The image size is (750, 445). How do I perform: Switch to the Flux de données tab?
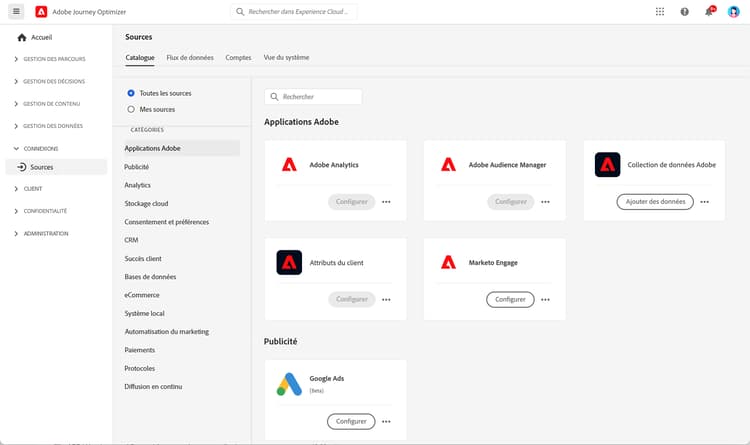(190, 57)
